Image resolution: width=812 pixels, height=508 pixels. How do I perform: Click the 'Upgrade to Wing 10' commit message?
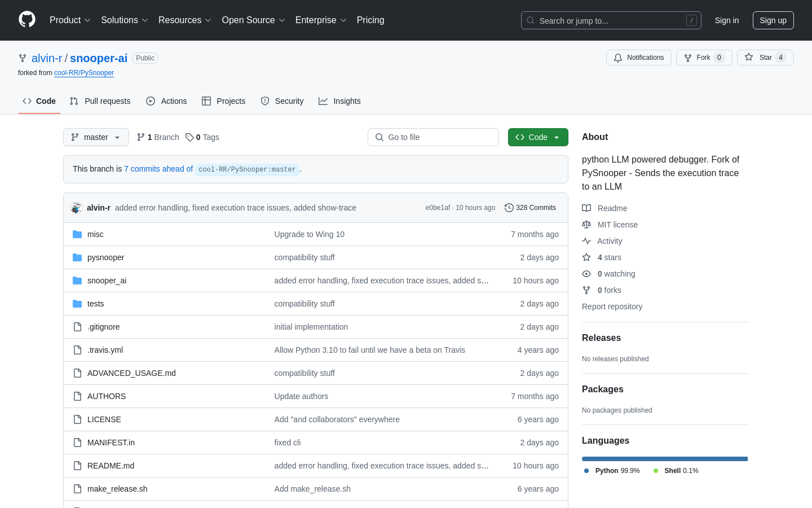click(x=309, y=234)
